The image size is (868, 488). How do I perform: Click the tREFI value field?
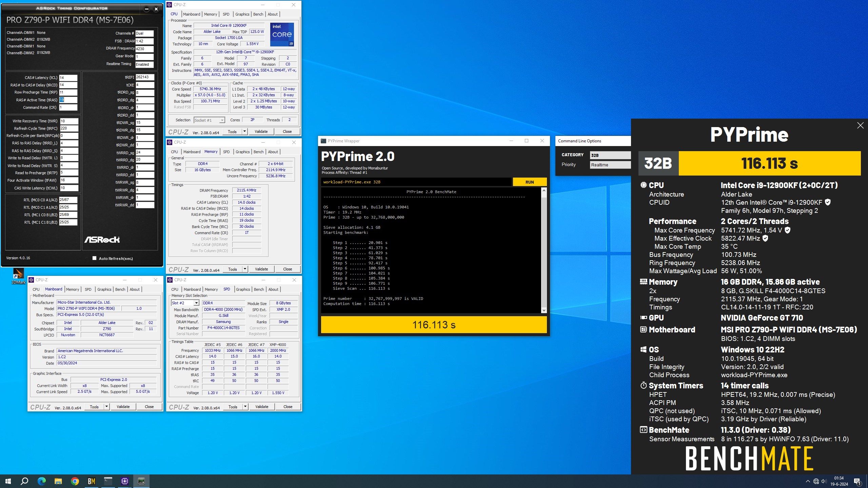click(x=145, y=77)
